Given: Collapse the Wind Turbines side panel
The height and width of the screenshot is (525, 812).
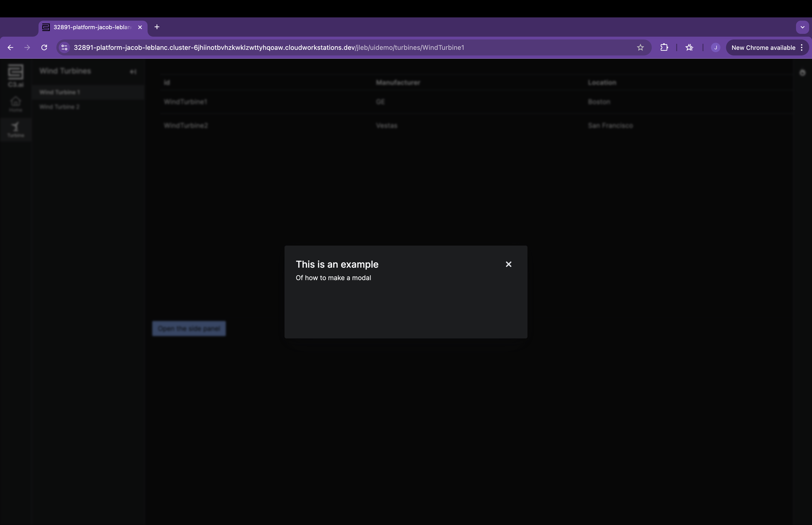Looking at the screenshot, I should point(133,72).
